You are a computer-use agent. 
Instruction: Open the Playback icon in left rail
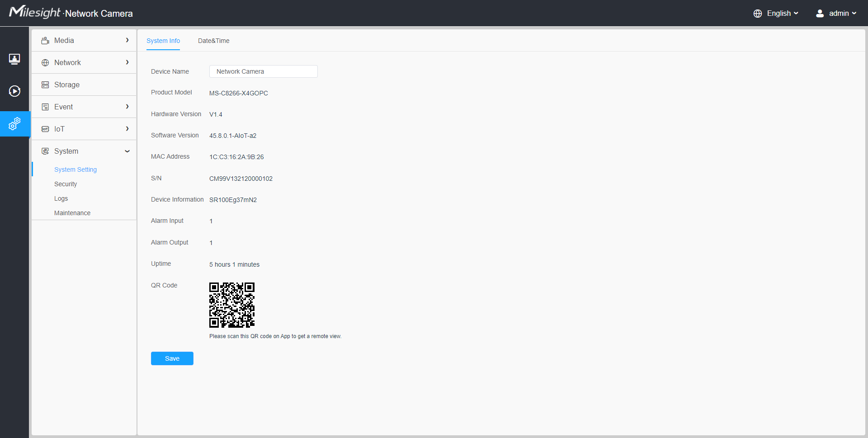[14, 91]
